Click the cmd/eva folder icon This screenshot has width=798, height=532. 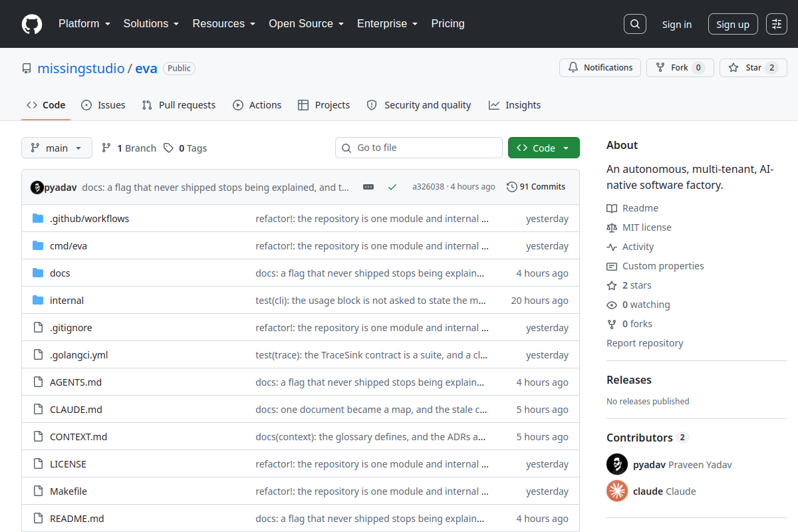pos(38,246)
